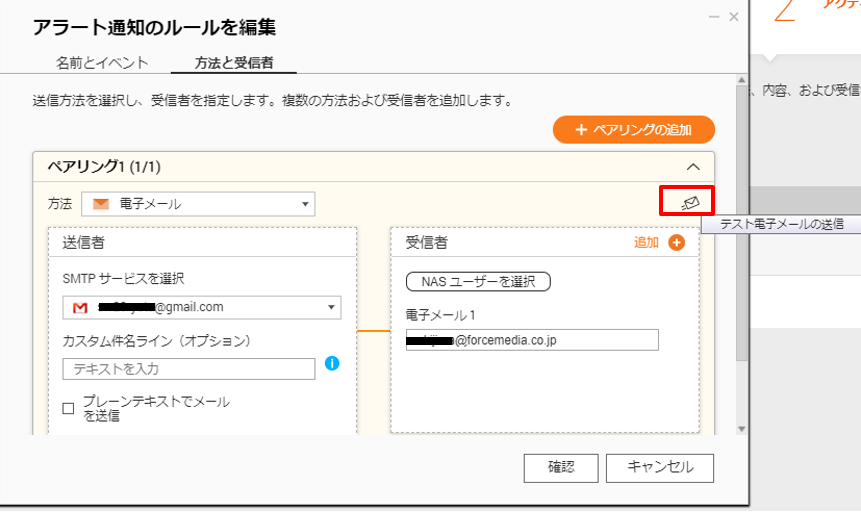861x513 pixels.
Task: Click the send test email envelope icon
Action: [689, 202]
